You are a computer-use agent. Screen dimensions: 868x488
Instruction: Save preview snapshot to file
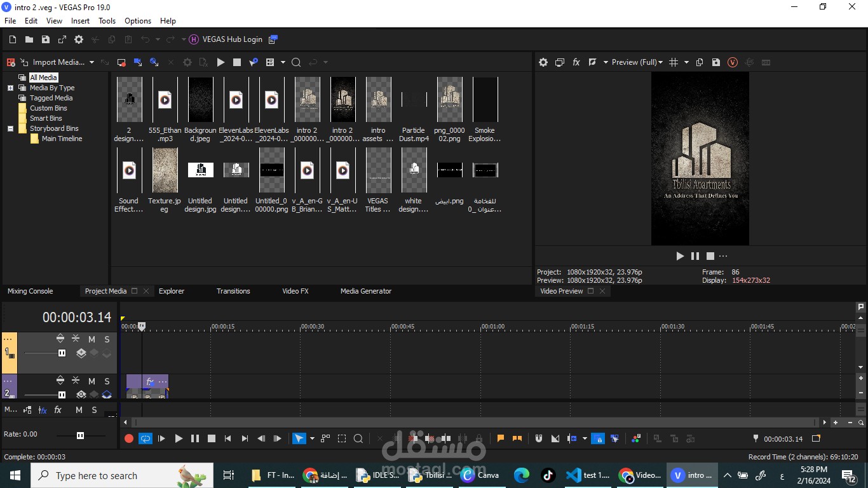coord(716,62)
